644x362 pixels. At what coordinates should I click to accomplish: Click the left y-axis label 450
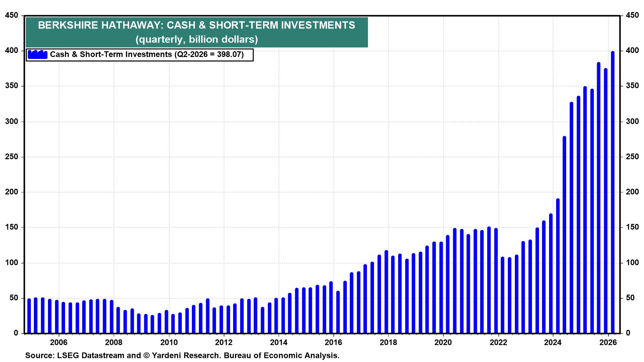coord(11,15)
